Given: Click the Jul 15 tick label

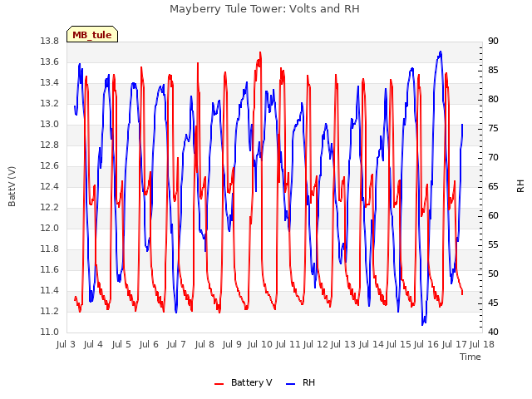Looking at the screenshot, I should 398,344.
